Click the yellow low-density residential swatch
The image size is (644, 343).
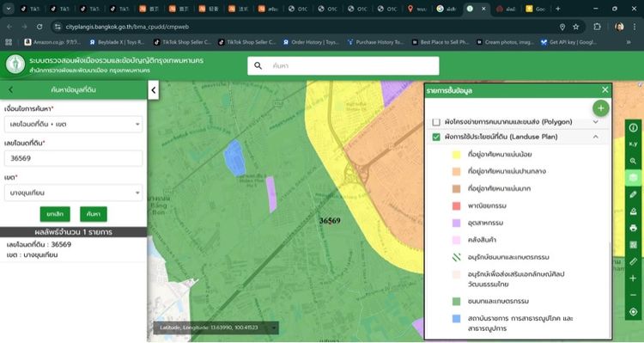pyautogui.click(x=456, y=155)
